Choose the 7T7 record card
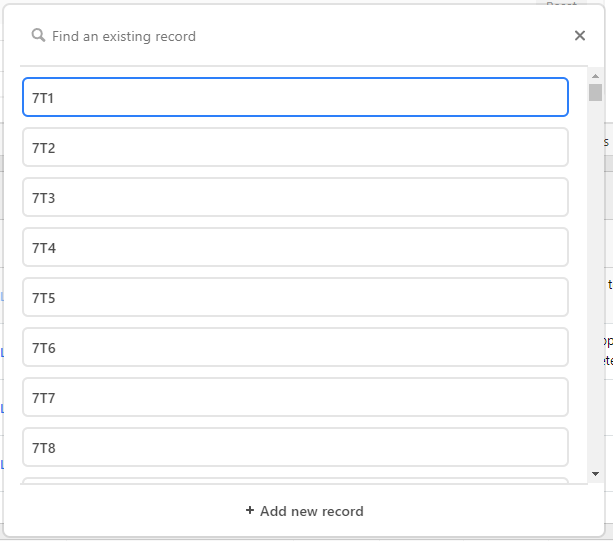613x541 pixels. click(295, 397)
